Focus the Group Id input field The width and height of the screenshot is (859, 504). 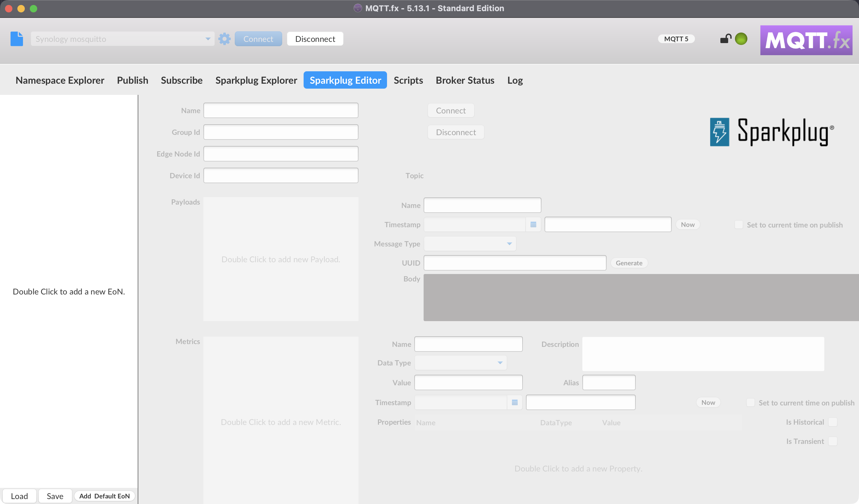281,132
